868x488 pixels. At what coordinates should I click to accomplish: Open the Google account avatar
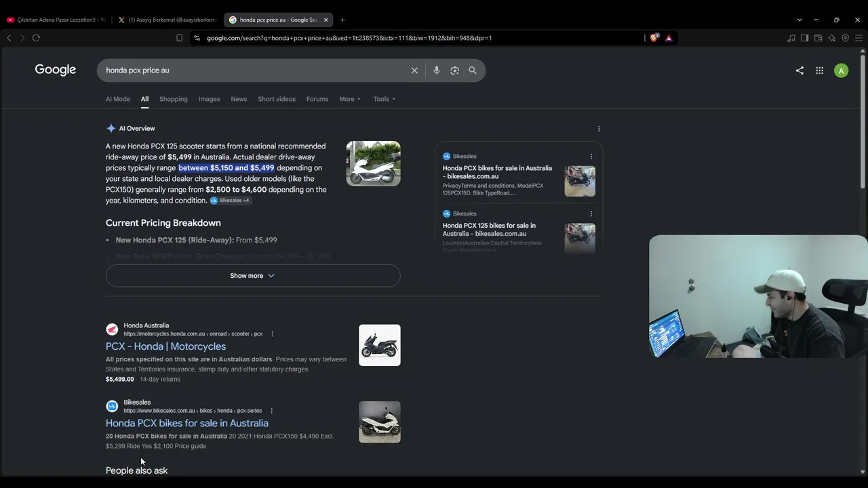point(841,70)
